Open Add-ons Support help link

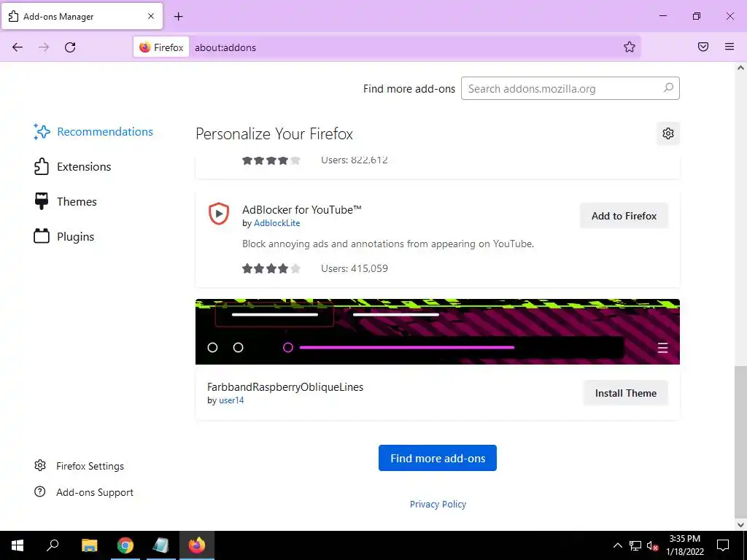coord(84,492)
